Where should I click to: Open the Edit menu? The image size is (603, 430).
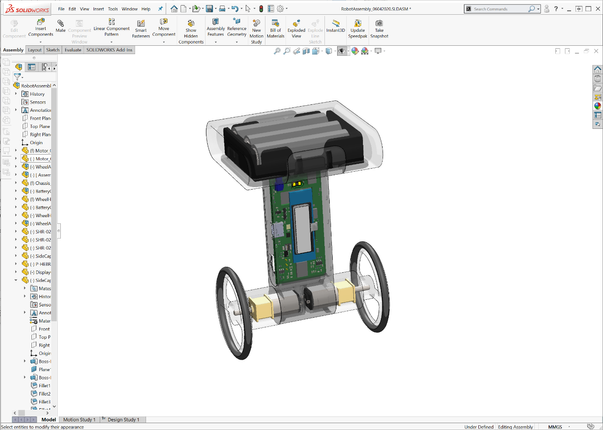pyautogui.click(x=72, y=8)
